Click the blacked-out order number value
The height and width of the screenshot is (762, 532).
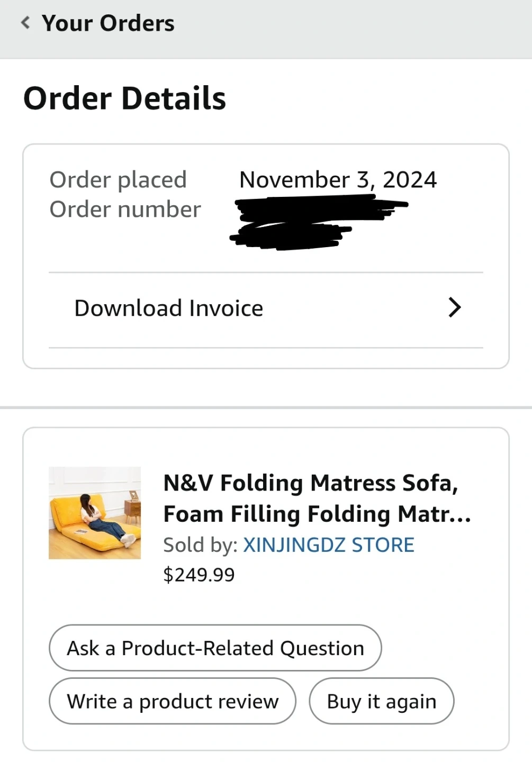[x=312, y=222]
